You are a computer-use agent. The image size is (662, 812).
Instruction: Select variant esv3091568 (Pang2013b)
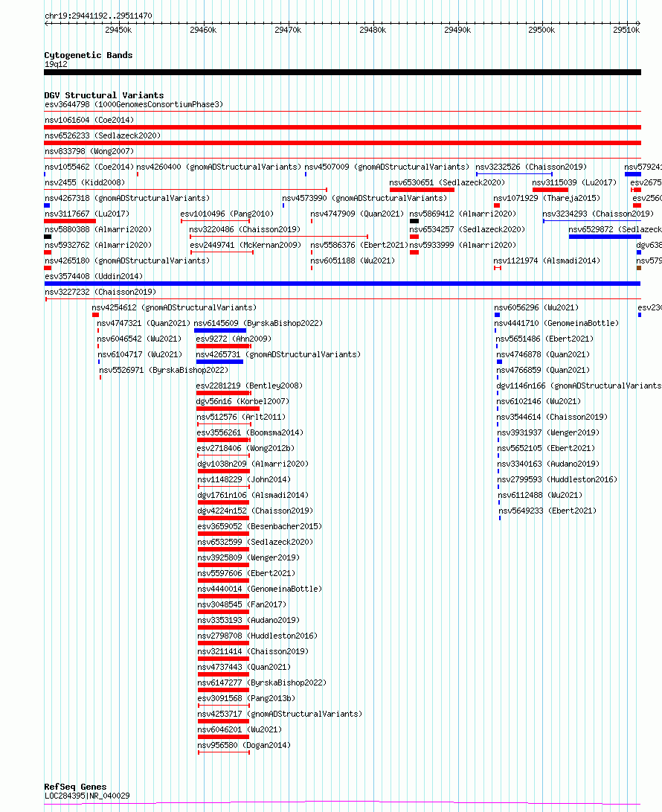246,698
